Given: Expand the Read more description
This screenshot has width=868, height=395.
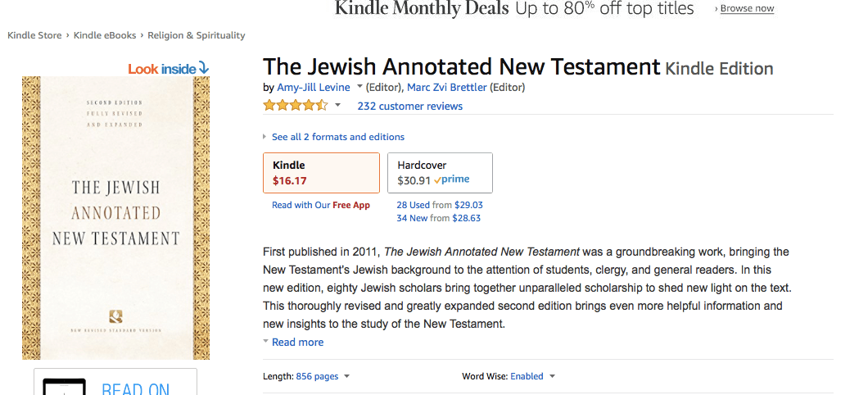Looking at the screenshot, I should coord(297,342).
